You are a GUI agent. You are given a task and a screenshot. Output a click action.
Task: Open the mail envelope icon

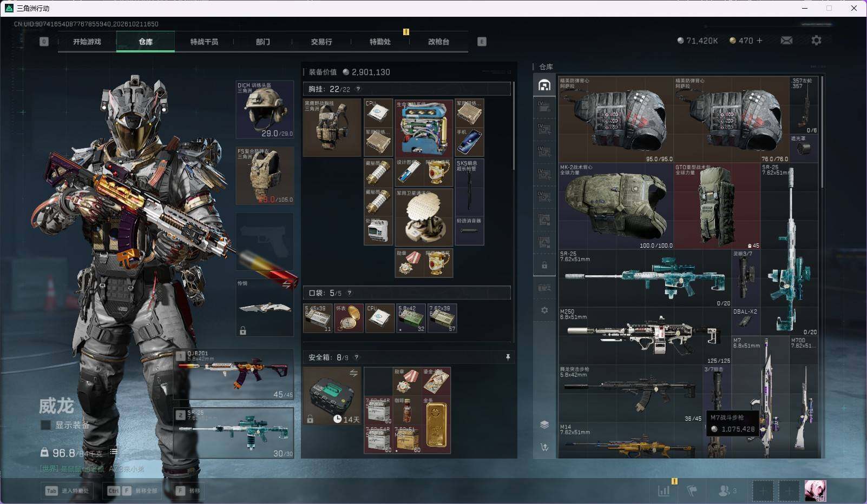click(786, 41)
